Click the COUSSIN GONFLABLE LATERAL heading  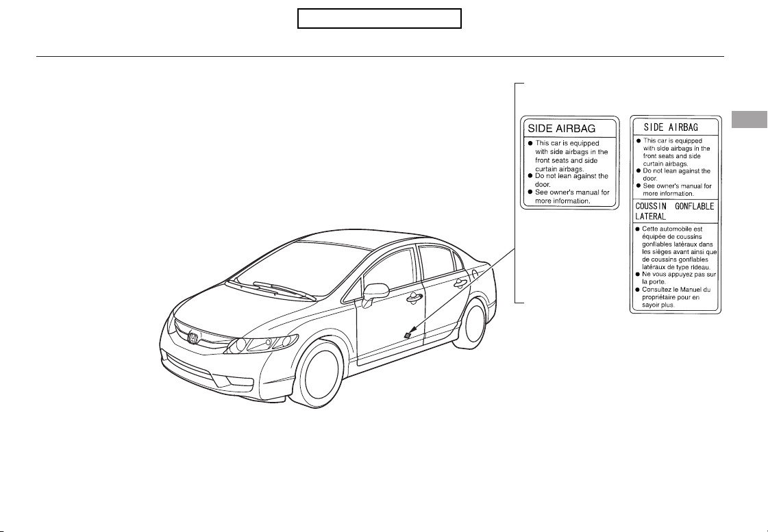674,212
